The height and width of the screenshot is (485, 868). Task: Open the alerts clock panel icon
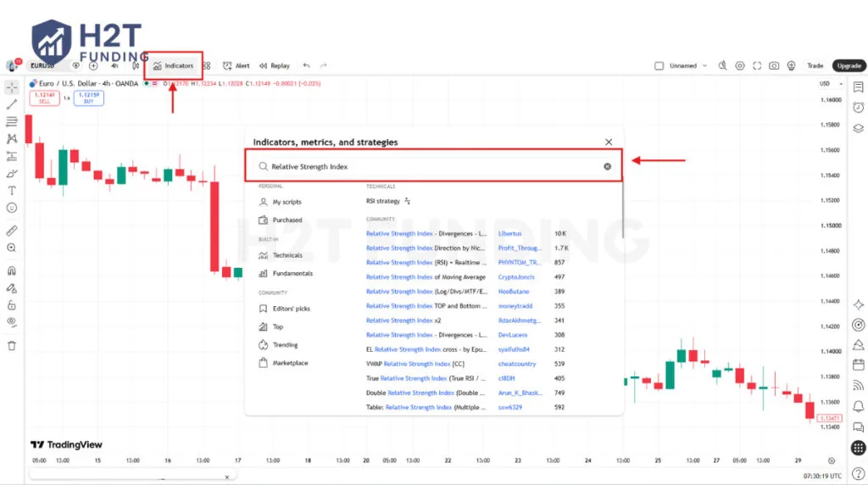tap(858, 108)
